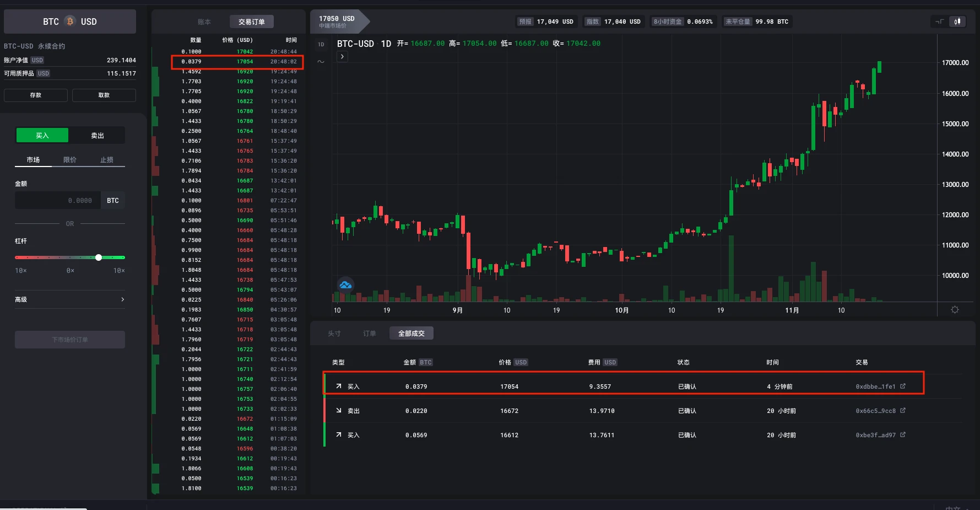The image size is (980, 510).
Task: Select the 卖出 (sell) side toggle
Action: (x=98, y=135)
